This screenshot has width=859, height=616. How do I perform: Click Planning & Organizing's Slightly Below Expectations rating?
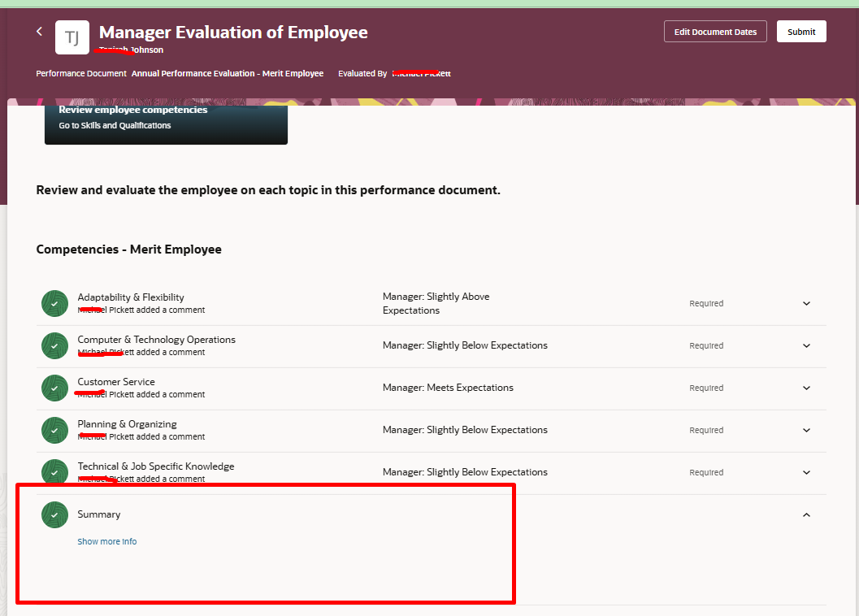coord(465,430)
